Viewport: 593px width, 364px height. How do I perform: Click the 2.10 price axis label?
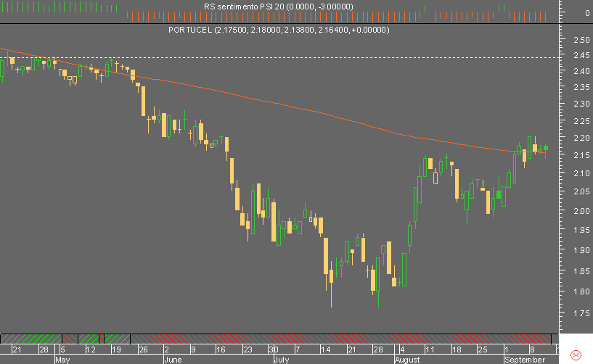click(x=581, y=173)
